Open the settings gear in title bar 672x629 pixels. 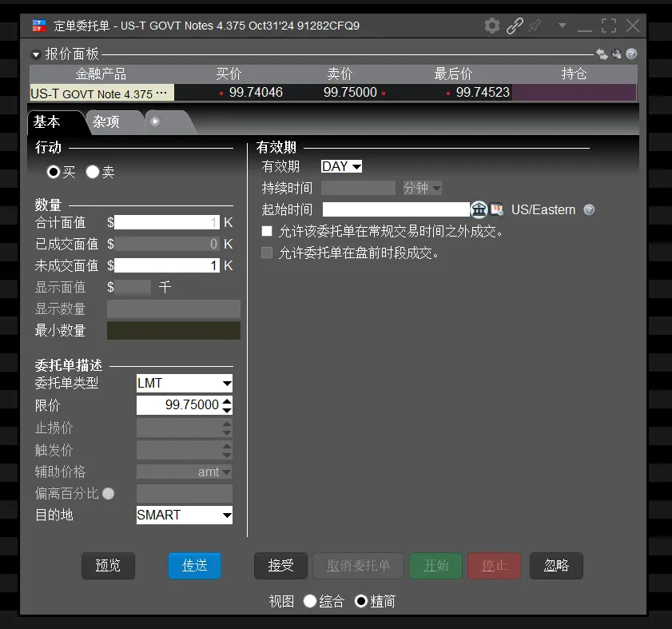pos(492,26)
